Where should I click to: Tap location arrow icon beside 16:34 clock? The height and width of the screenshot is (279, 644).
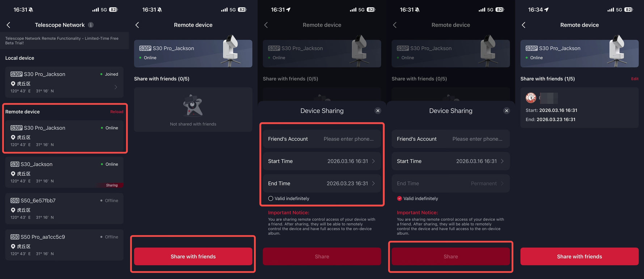(x=546, y=10)
